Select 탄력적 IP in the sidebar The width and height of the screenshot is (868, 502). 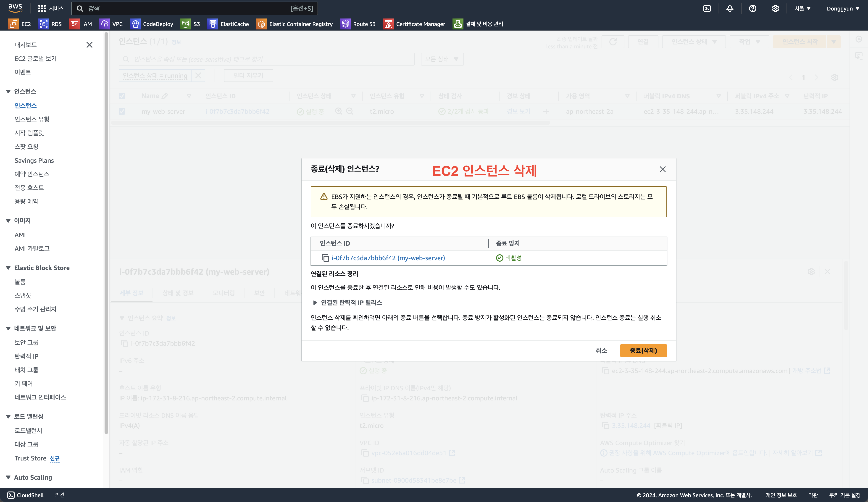[x=26, y=356]
